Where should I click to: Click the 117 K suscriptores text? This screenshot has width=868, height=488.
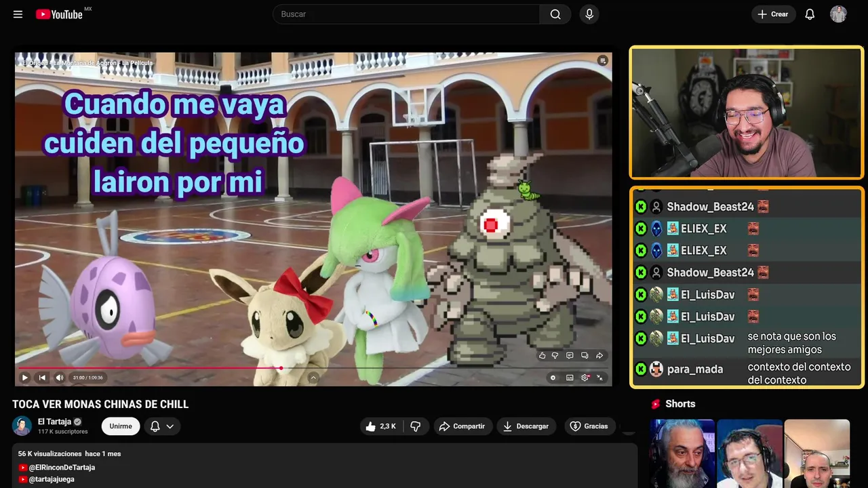(x=63, y=432)
